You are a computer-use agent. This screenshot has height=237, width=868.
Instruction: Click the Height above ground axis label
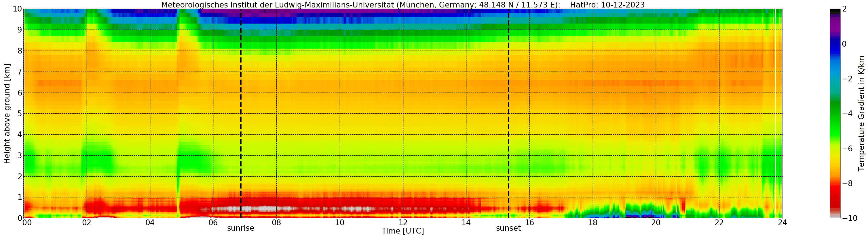pos(7,113)
